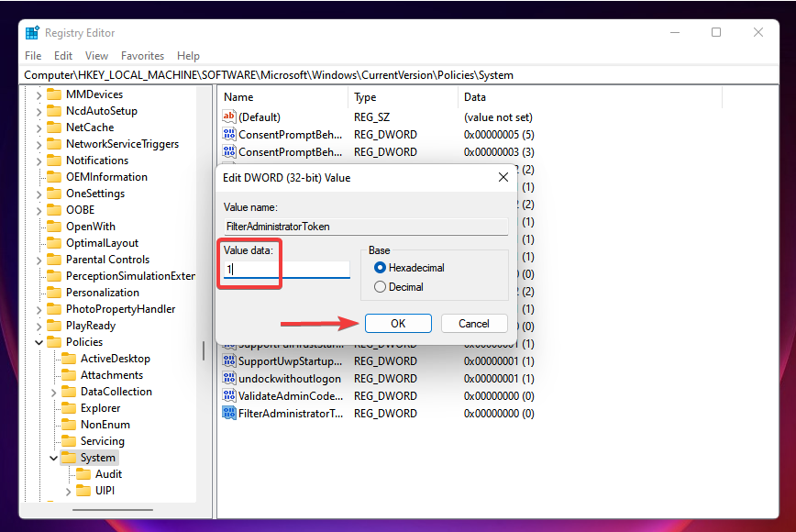Click the Value name field FilterAdministratorToken

[x=366, y=227]
